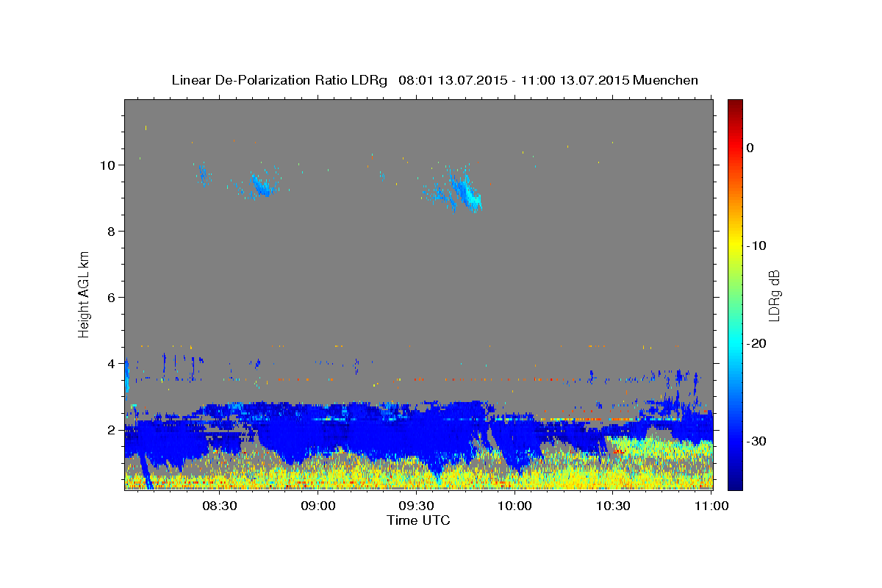Click the start timestamp '08:01 13.07.2015' in title
The width and height of the screenshot is (882, 588).
(452, 80)
